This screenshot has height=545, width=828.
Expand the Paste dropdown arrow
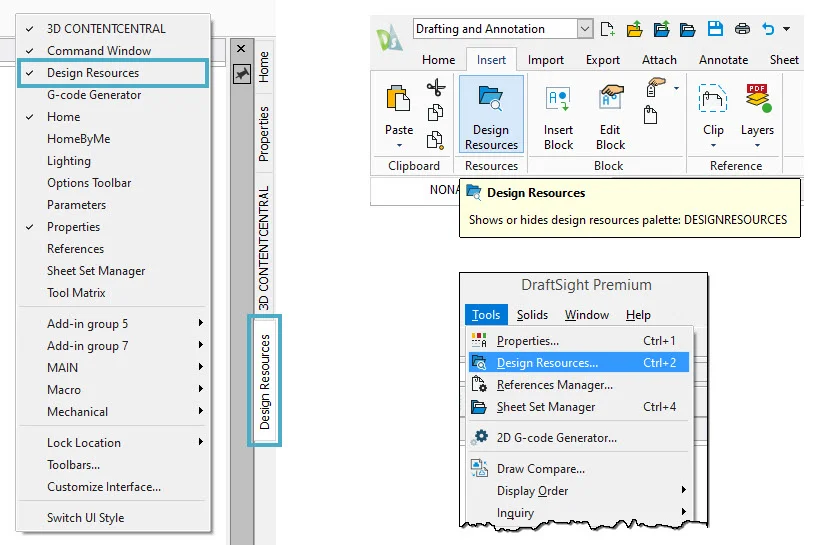(x=399, y=146)
